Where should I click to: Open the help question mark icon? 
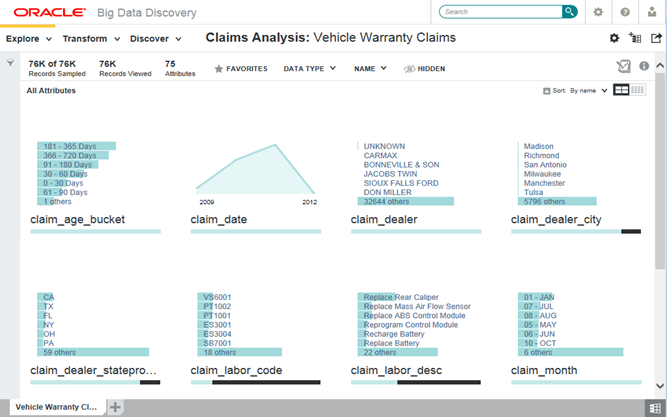(x=625, y=12)
